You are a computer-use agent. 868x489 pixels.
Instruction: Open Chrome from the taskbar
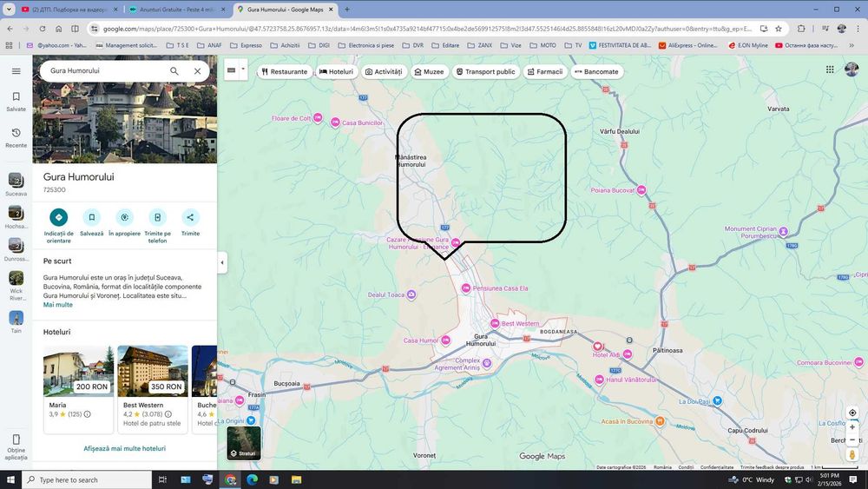230,479
